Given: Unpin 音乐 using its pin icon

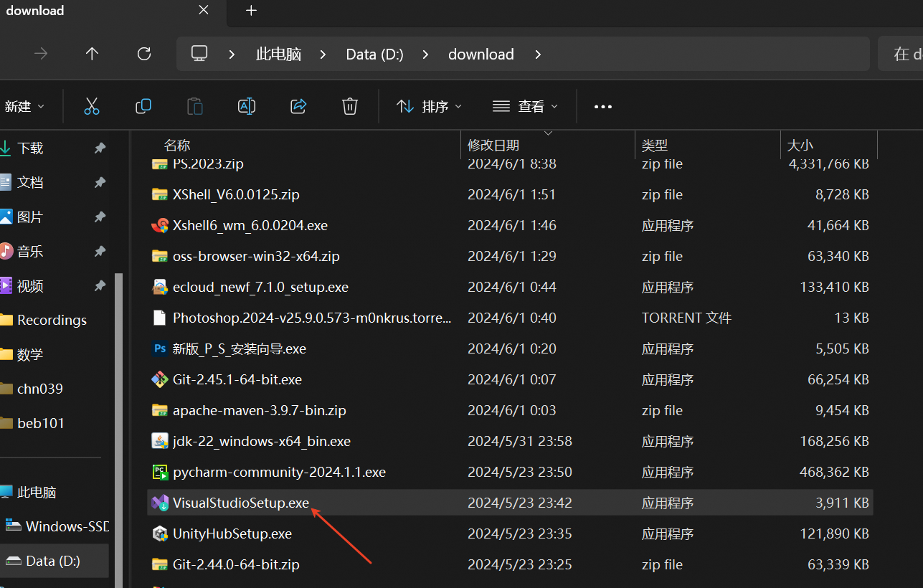Looking at the screenshot, I should click(x=100, y=251).
